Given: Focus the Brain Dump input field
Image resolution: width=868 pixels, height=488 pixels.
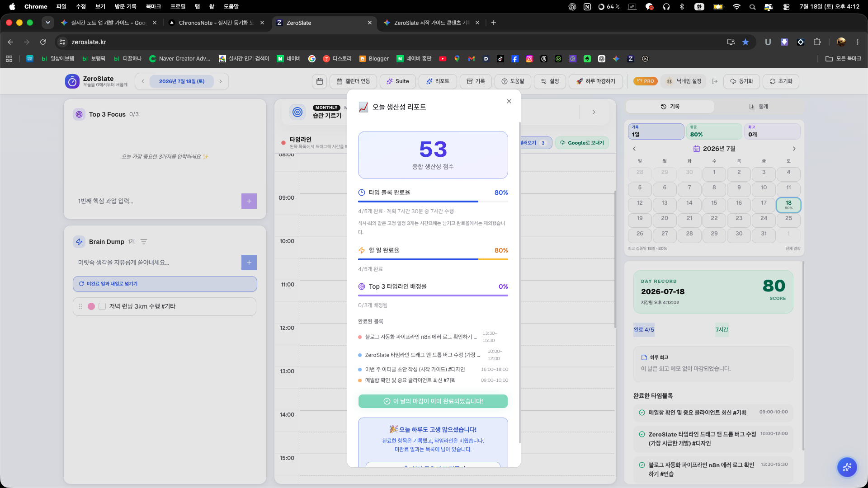Looking at the screenshot, I should 158,263.
